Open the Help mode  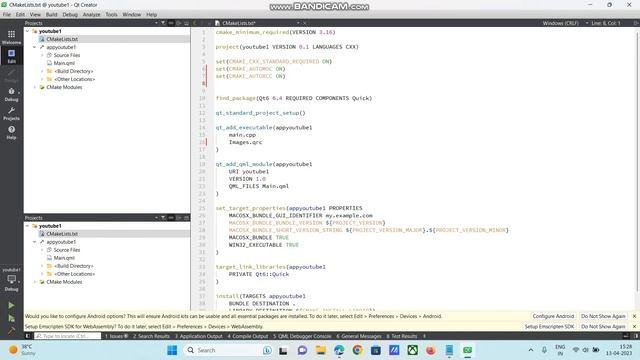coord(11,133)
